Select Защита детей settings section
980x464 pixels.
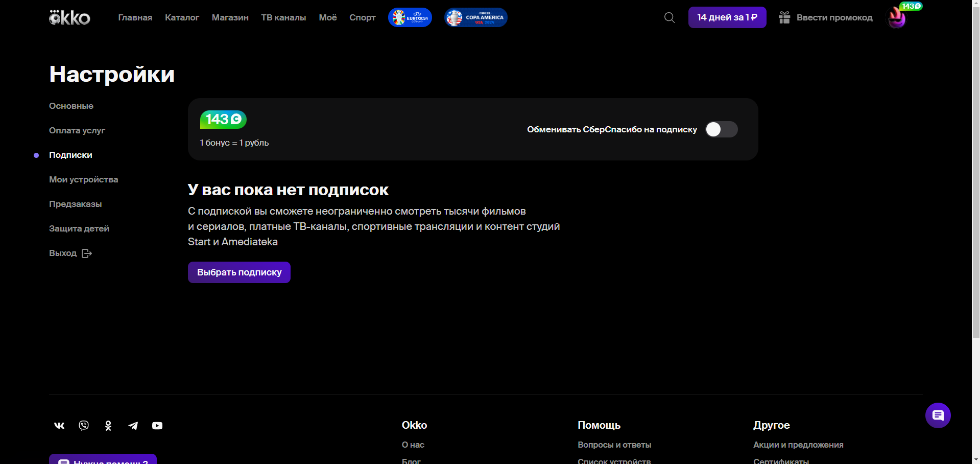(x=79, y=228)
